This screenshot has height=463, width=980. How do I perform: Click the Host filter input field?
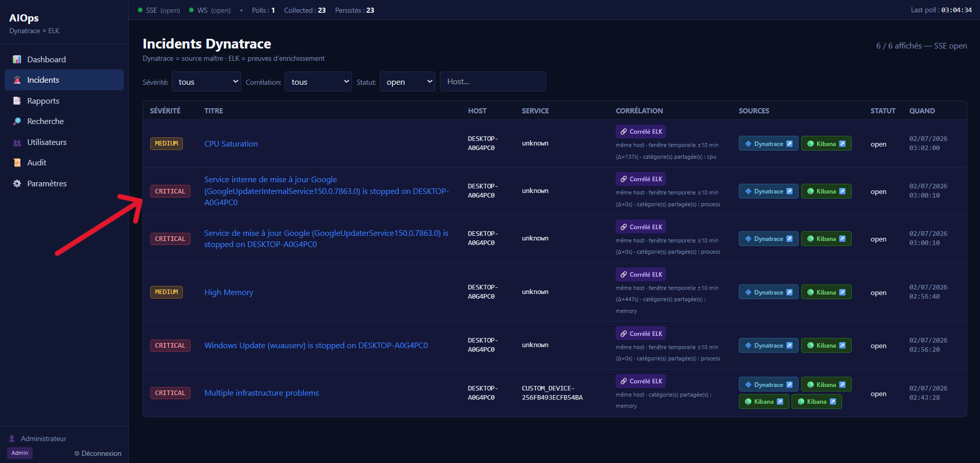[493, 82]
